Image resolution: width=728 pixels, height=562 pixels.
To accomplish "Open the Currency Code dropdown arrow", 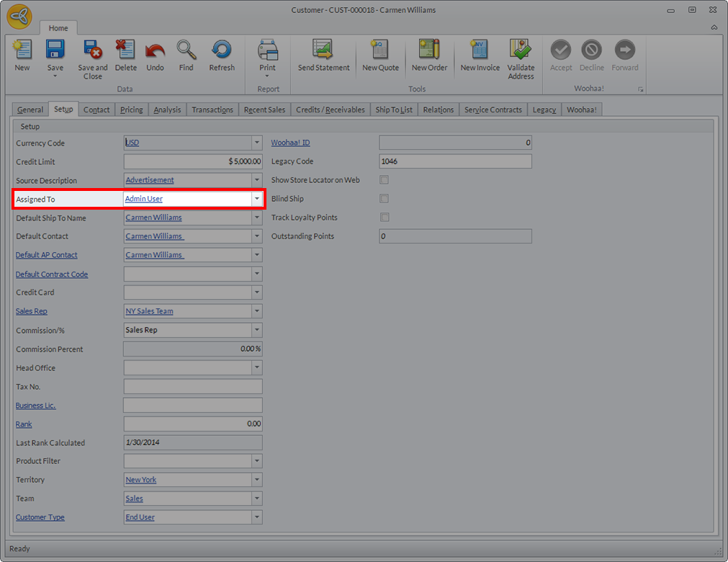I will coord(256,143).
